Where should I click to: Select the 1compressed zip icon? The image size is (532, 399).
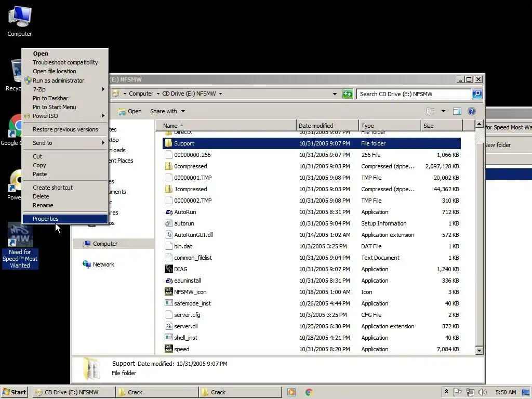(x=169, y=189)
